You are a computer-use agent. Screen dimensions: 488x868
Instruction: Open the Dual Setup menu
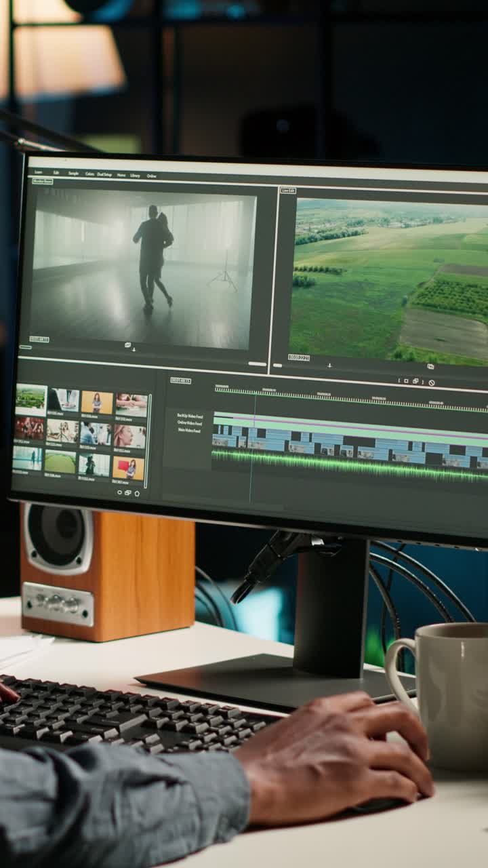click(x=104, y=174)
